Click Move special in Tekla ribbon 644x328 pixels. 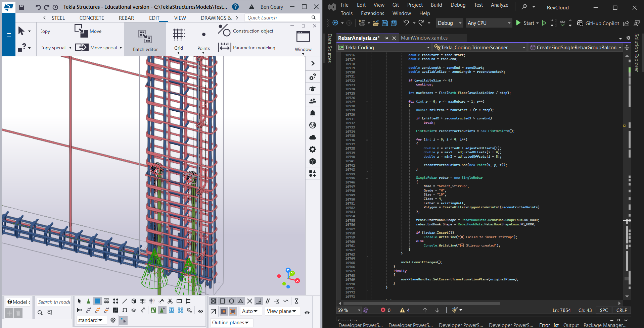[x=99, y=48]
